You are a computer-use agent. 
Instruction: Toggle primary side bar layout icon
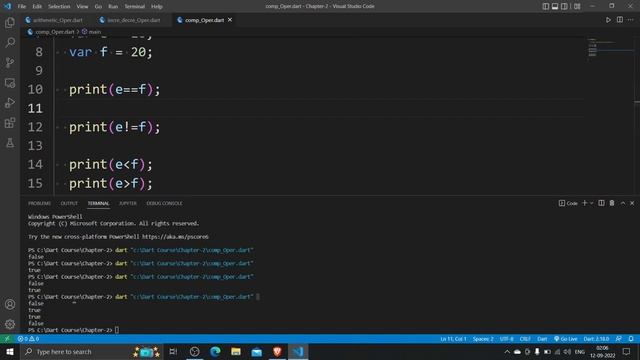click(x=545, y=6)
